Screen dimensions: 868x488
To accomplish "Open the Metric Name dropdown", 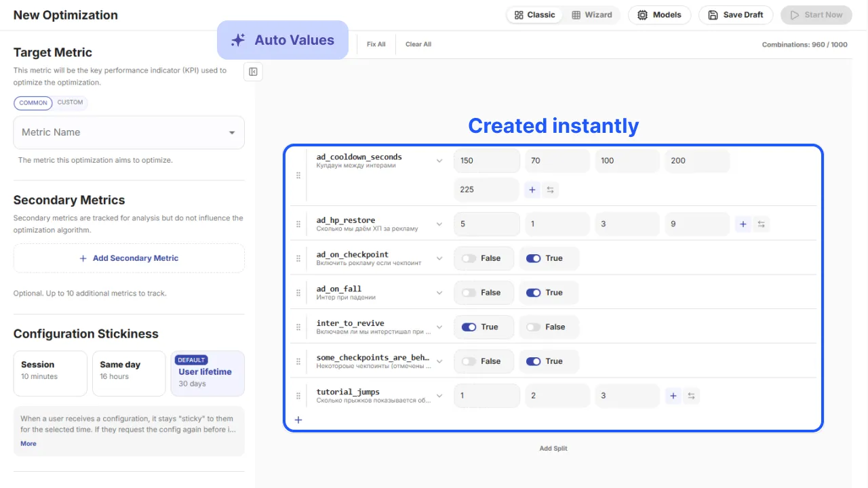I will click(x=129, y=132).
